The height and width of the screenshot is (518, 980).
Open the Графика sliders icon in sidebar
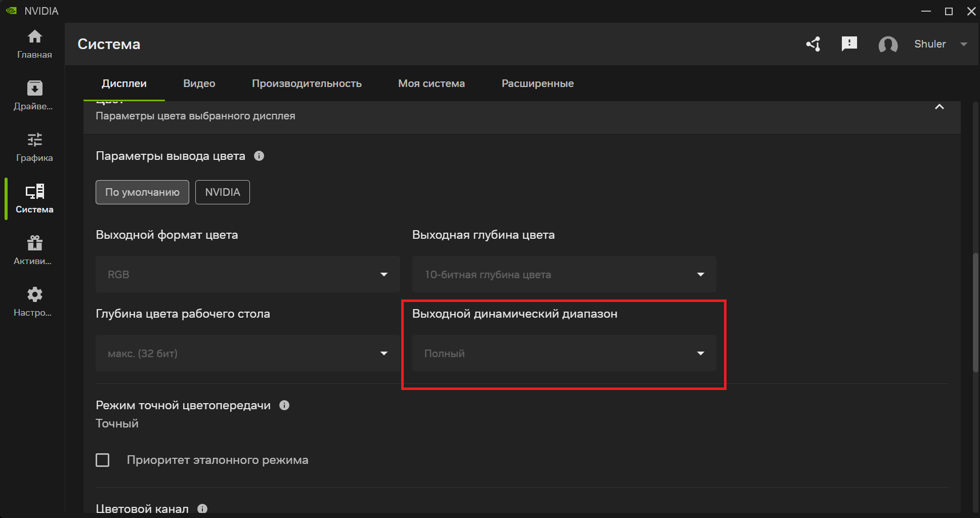point(34,140)
